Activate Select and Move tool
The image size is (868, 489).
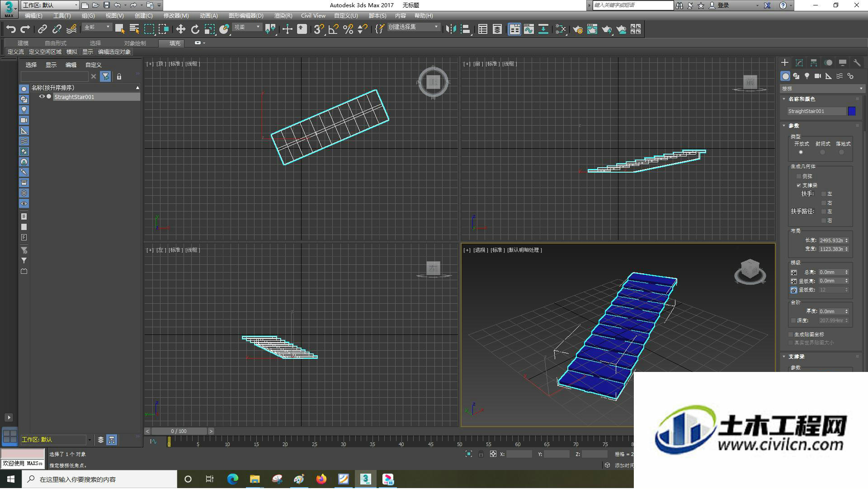180,29
